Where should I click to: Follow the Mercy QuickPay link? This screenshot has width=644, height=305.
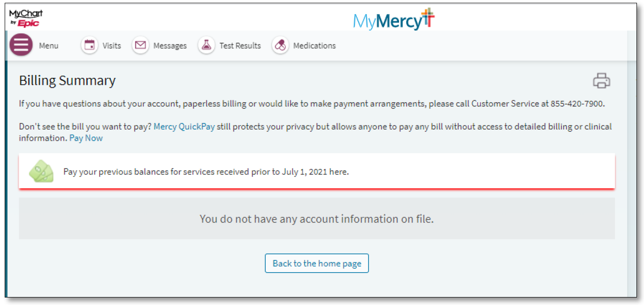point(184,127)
